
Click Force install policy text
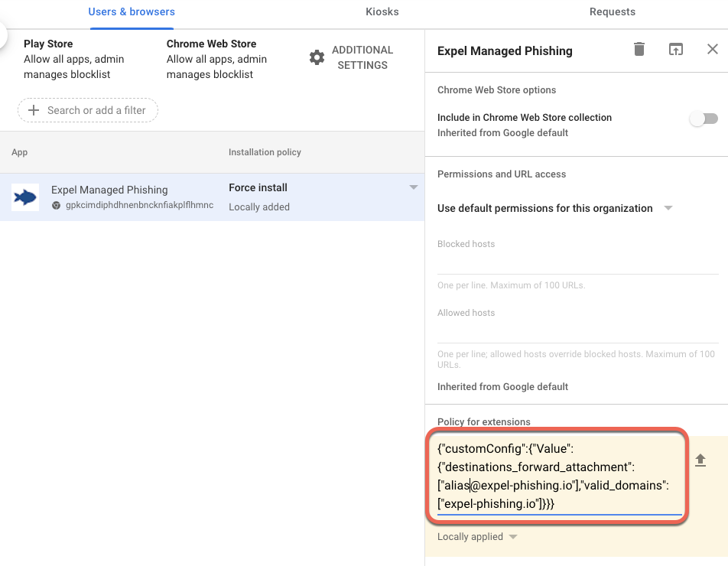coord(258,187)
